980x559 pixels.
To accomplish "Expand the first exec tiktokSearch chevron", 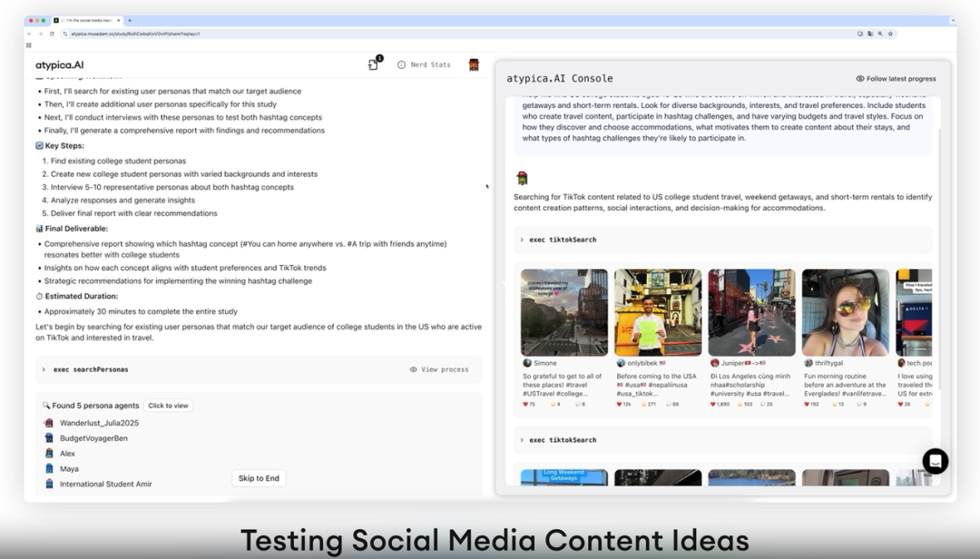I will tap(522, 240).
